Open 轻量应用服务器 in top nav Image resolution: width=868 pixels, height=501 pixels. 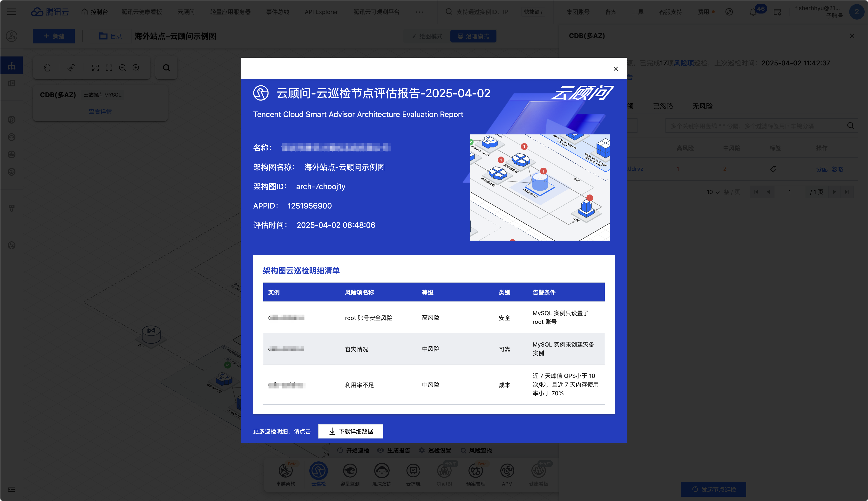(x=230, y=12)
